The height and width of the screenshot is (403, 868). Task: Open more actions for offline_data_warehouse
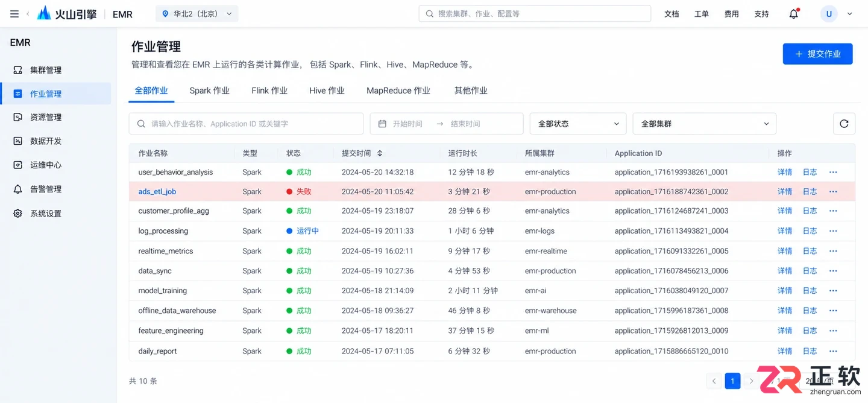[x=833, y=311]
